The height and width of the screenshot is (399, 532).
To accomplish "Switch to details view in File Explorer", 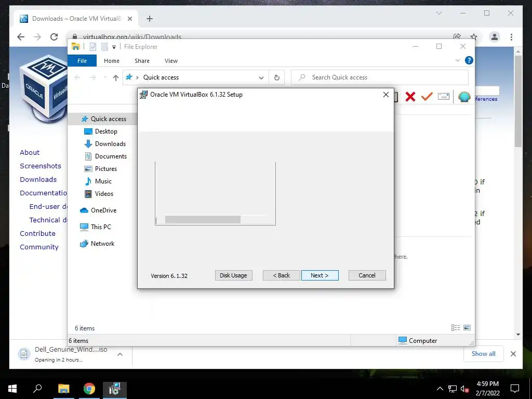I will [456, 327].
